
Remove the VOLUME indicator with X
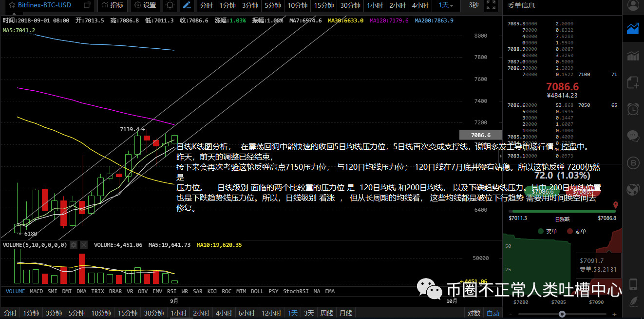pyautogui.click(x=84, y=245)
